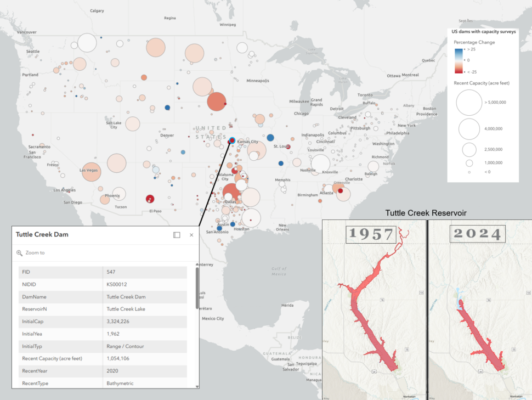Select the highlighted Tuttle Creek dam marker
This screenshot has width=532, height=400.
point(232,140)
